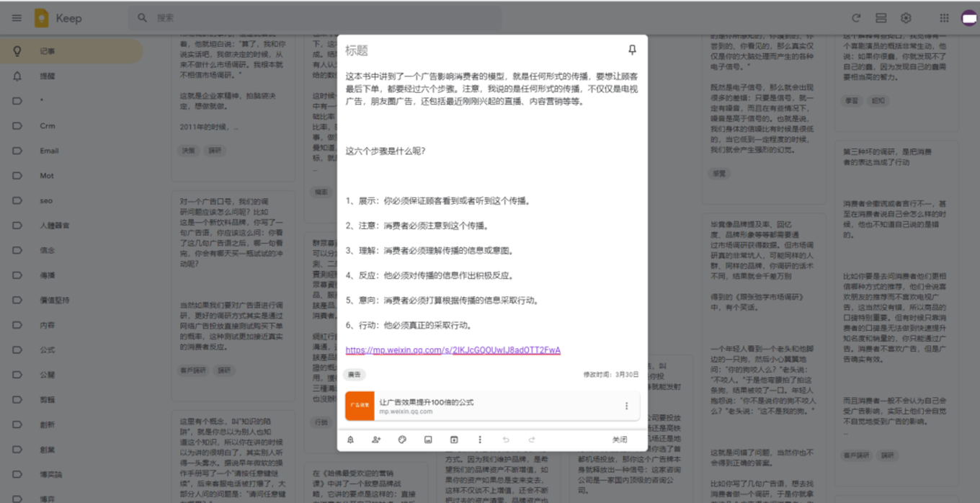Click the label icon beside Email
This screenshot has height=503, width=980.
[x=17, y=151]
